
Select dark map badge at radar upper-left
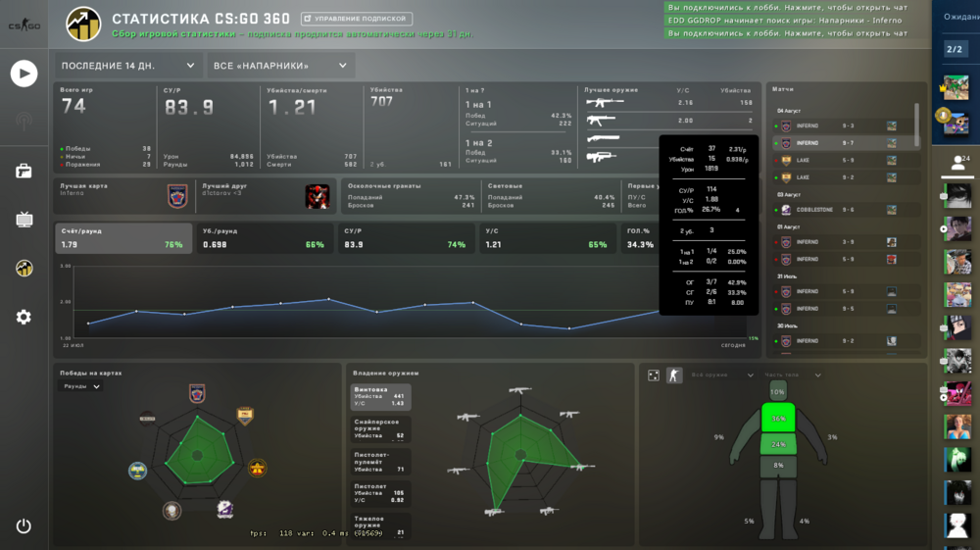pyautogui.click(x=148, y=418)
